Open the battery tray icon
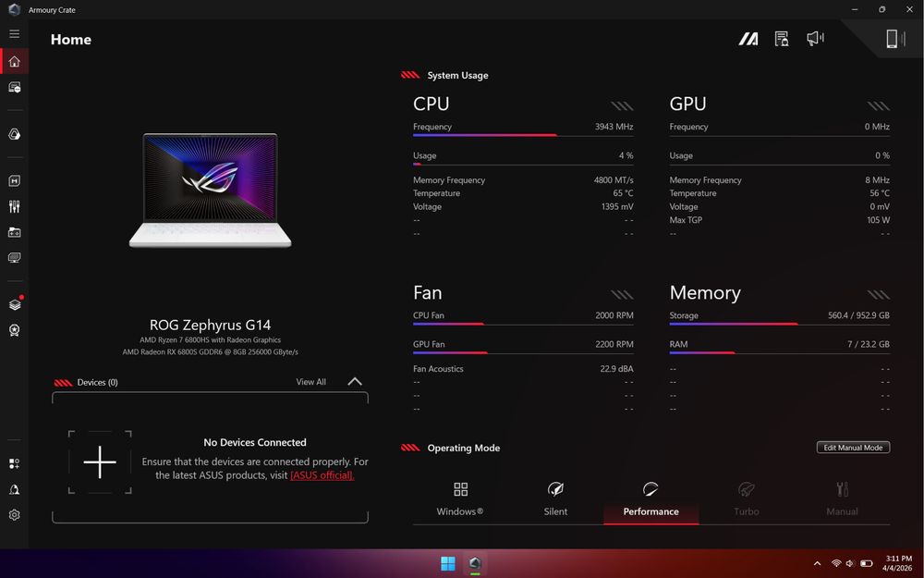This screenshot has height=578, width=924. pos(867,563)
